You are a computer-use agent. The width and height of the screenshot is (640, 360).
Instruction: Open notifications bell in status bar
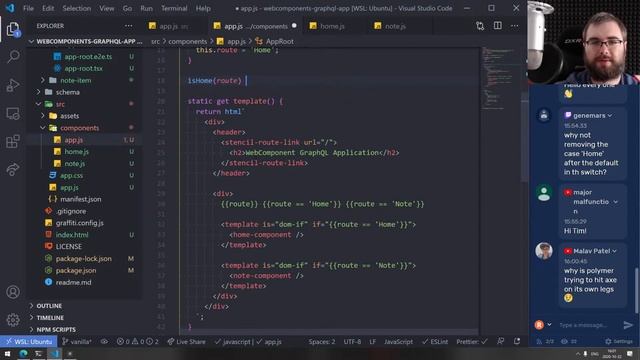click(x=517, y=341)
